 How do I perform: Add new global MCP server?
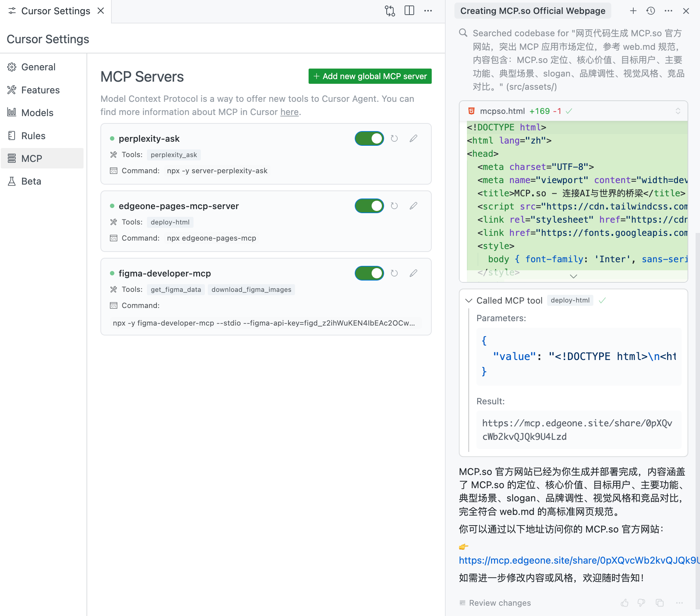coord(370,76)
